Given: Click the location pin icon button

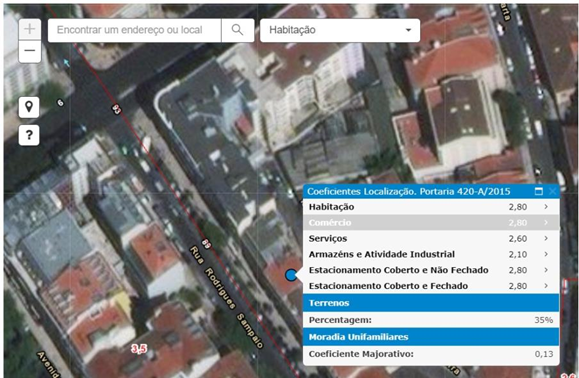Looking at the screenshot, I should [29, 107].
